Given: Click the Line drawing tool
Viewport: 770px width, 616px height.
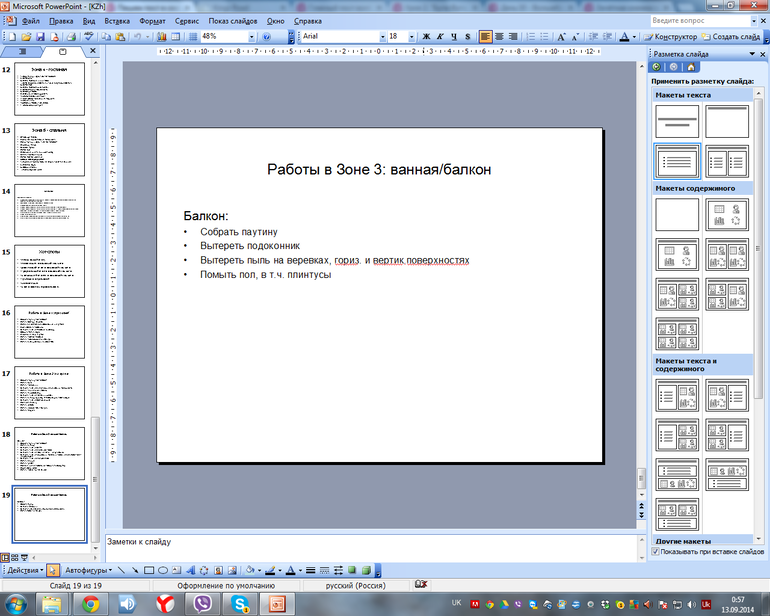Looking at the screenshot, I should pos(120,570).
